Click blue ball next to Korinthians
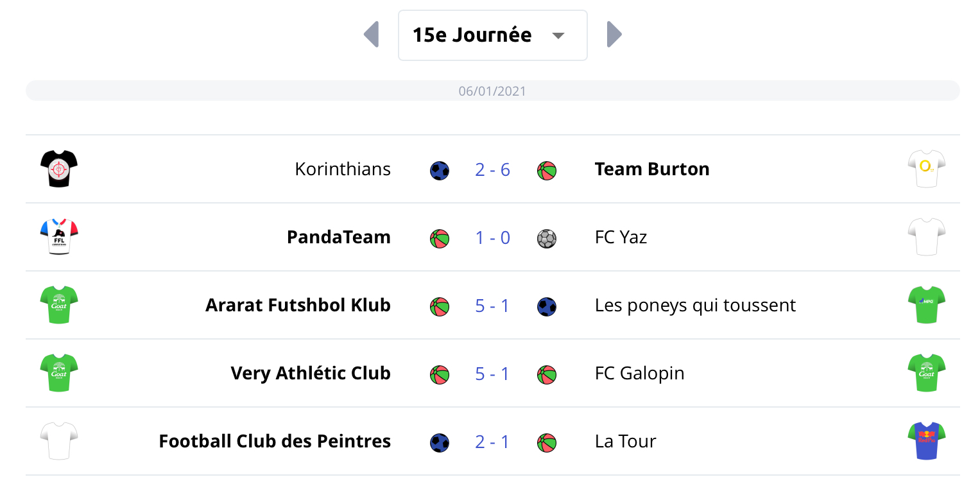 (440, 171)
